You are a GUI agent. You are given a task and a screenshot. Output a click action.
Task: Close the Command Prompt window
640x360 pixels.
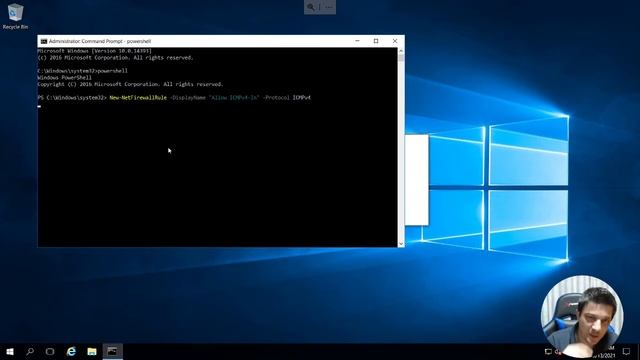[395, 41]
